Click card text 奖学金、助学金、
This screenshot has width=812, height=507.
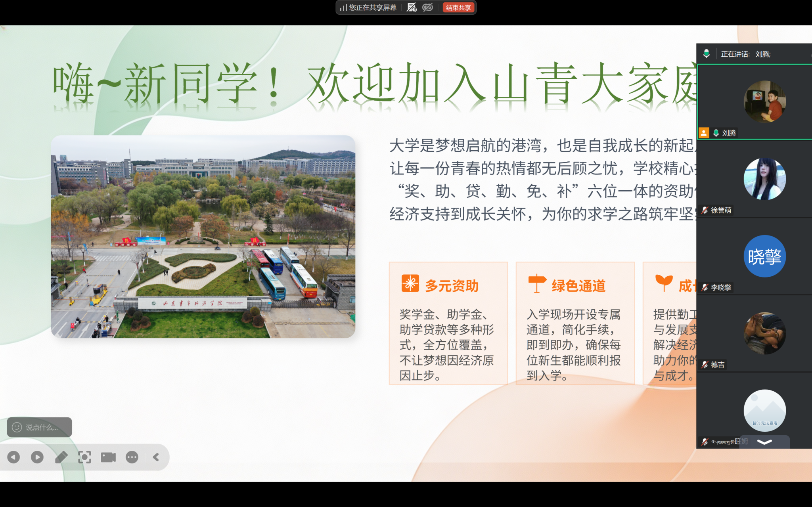click(444, 314)
